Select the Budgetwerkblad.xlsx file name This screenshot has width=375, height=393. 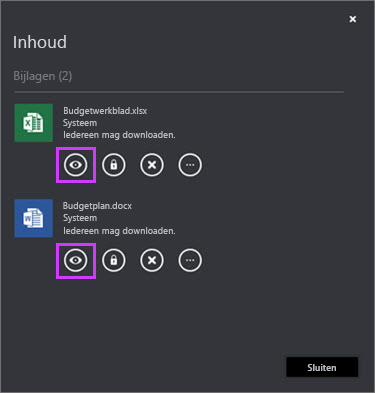click(105, 111)
